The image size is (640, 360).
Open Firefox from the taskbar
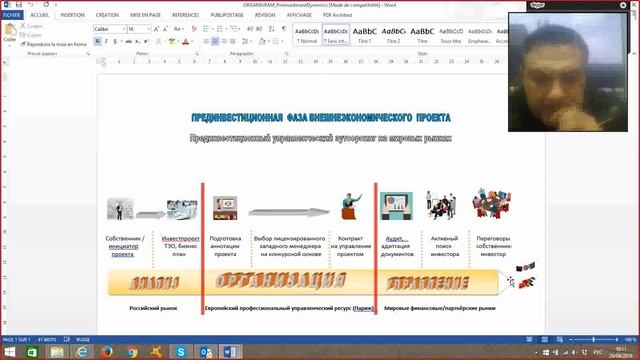[107, 352]
